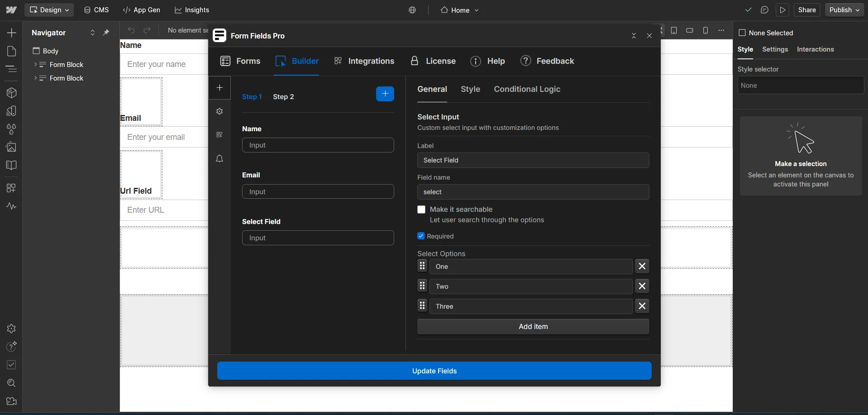This screenshot has height=415, width=868.
Task: Switch to the Forms tab
Action: click(x=240, y=61)
